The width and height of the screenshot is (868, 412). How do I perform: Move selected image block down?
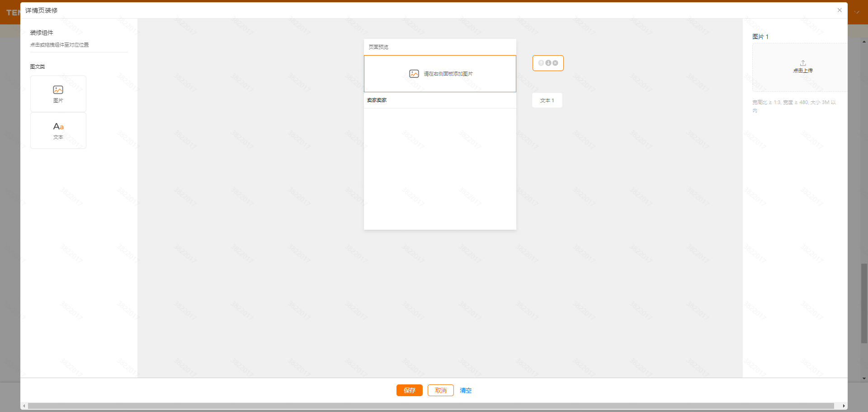click(x=548, y=63)
